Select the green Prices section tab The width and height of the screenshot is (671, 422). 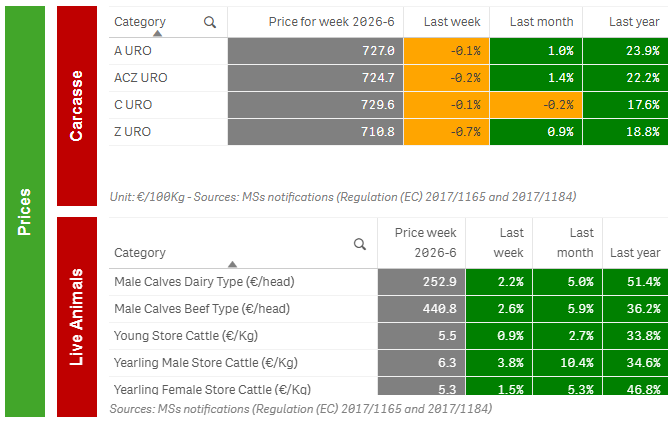(x=25, y=211)
